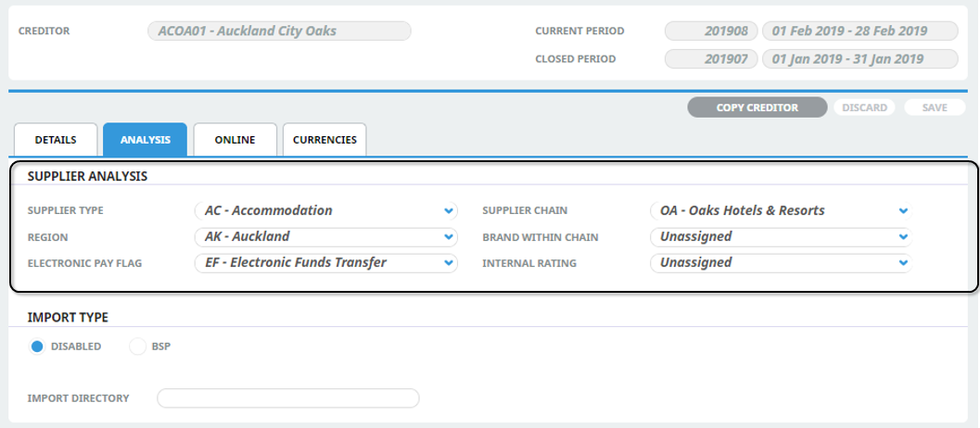Image resolution: width=980 pixels, height=428 pixels.
Task: Click the Import Directory input field
Action: [x=288, y=398]
